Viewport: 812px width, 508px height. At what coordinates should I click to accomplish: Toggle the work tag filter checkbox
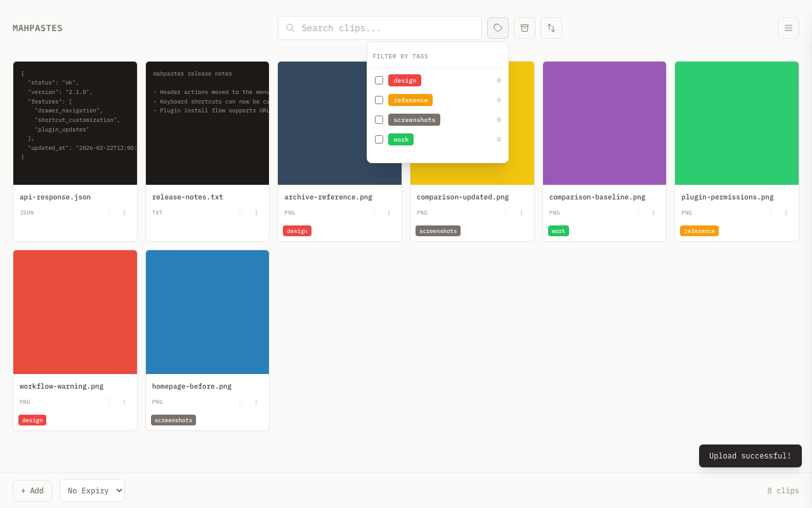(379, 140)
